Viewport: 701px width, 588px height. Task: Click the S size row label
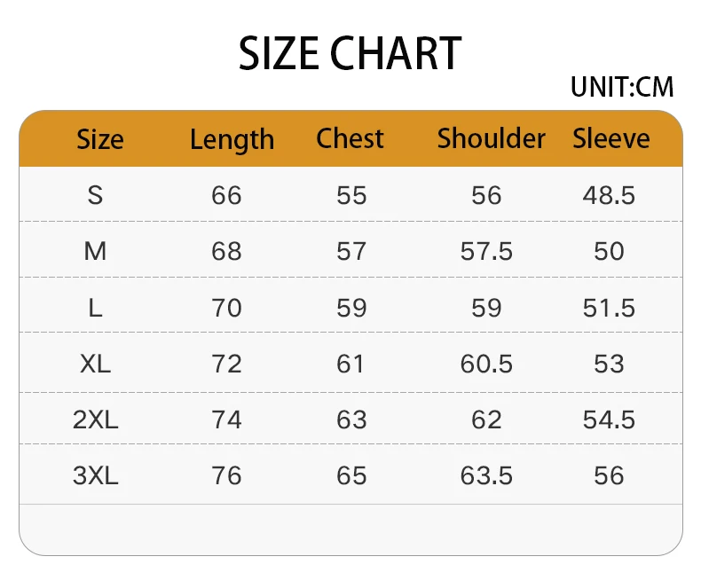point(95,195)
